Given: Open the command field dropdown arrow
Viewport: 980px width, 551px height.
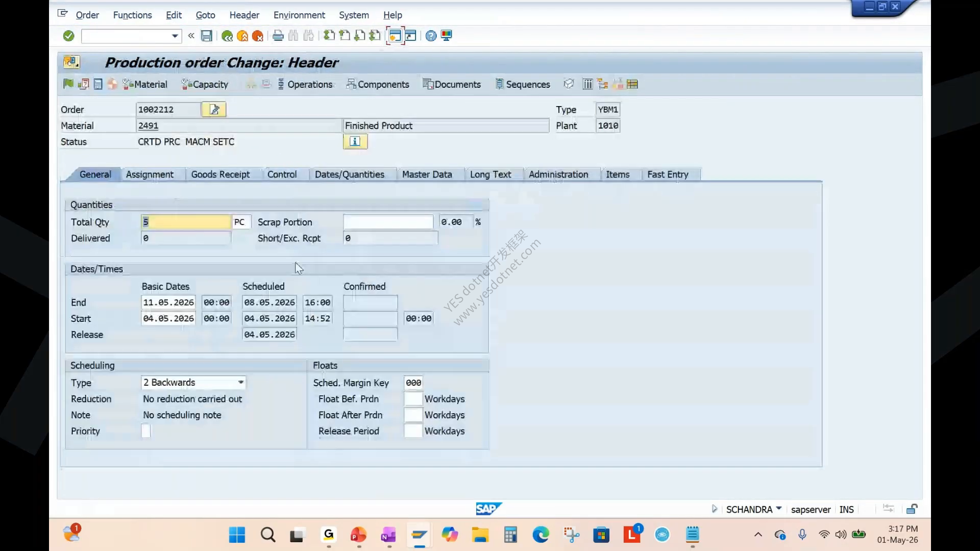Looking at the screenshot, I should click(175, 36).
